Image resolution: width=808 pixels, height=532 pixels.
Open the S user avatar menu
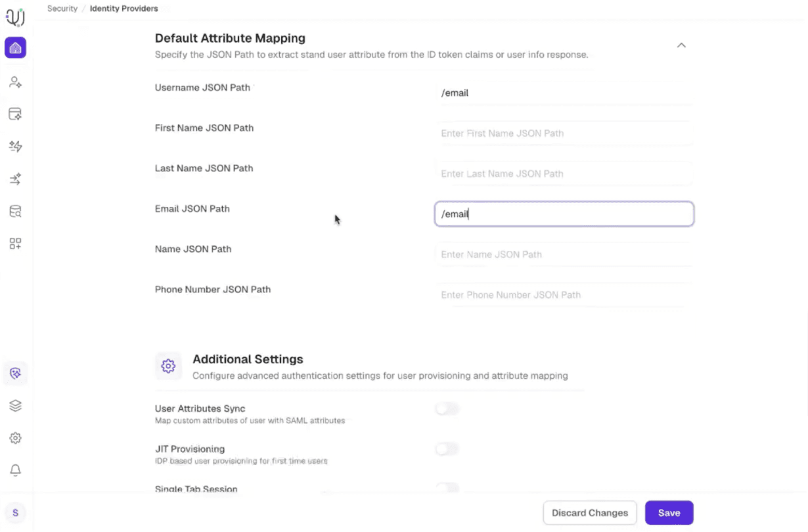coord(15,513)
